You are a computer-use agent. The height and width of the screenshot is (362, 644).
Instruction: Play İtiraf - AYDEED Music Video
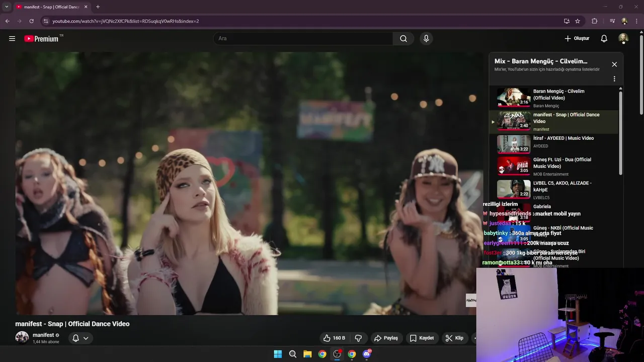pyautogui.click(x=553, y=144)
